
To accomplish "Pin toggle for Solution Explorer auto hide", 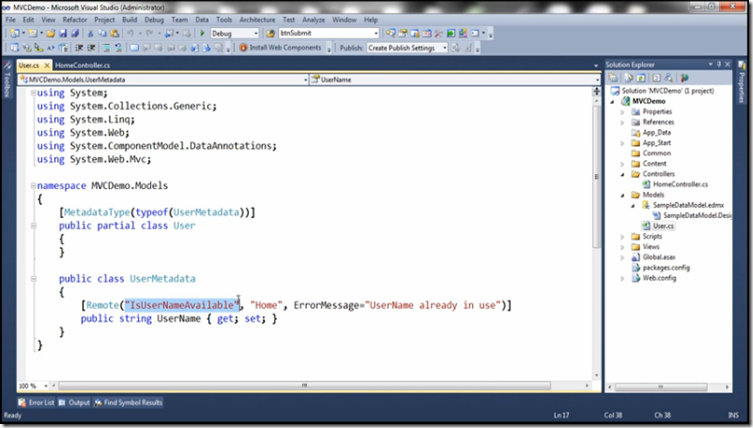I will point(719,64).
